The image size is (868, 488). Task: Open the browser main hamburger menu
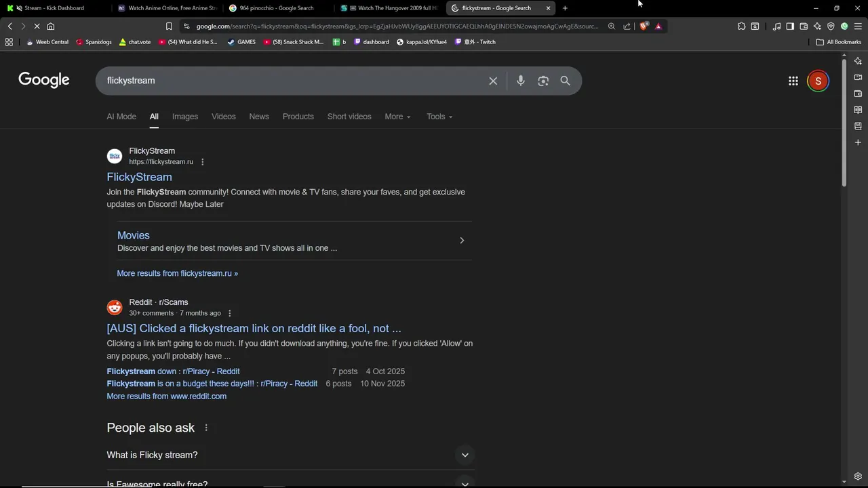pos(858,26)
